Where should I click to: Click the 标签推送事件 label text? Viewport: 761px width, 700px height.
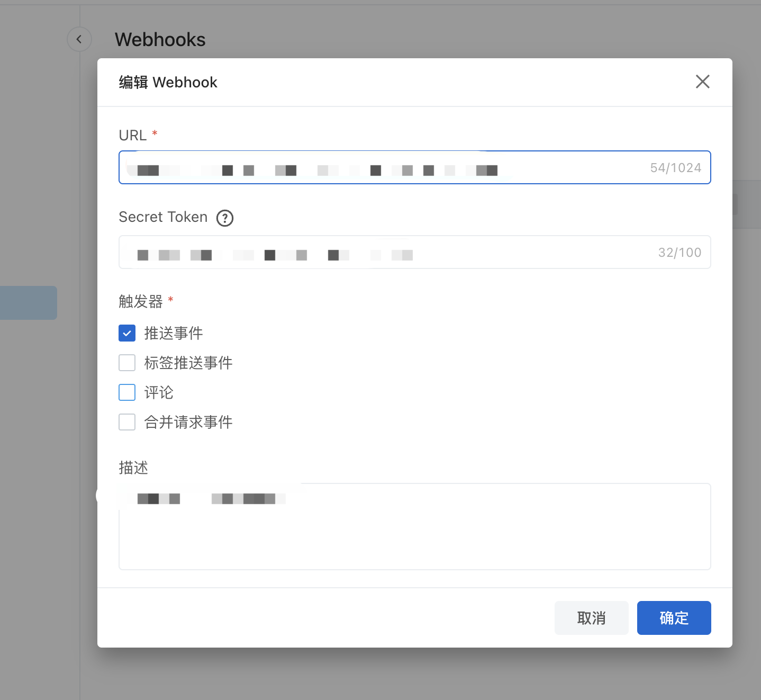pos(188,363)
